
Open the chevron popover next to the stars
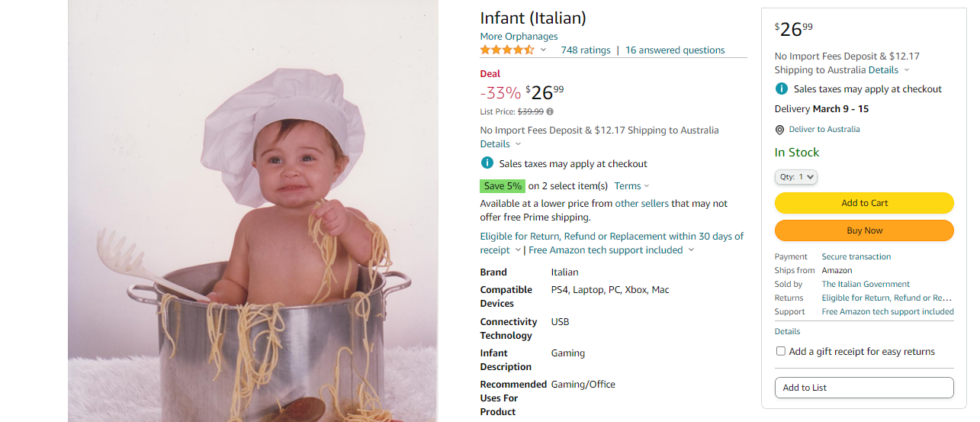pos(544,50)
